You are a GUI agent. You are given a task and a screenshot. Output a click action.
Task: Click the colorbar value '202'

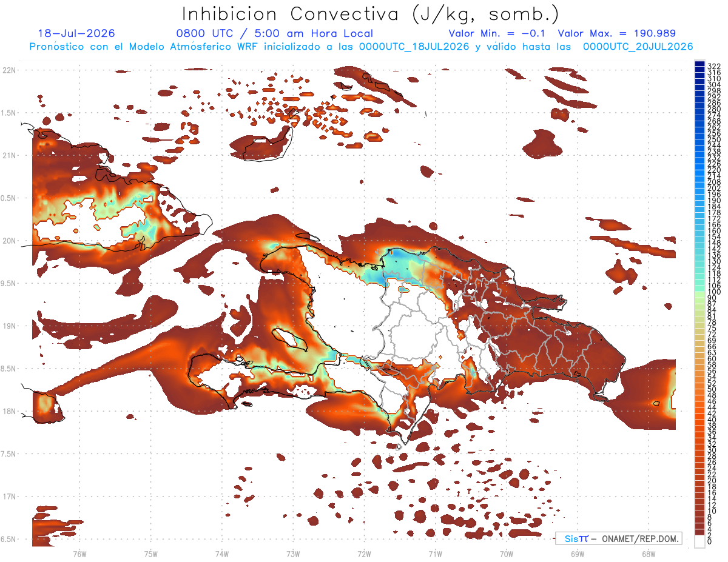tap(713, 189)
